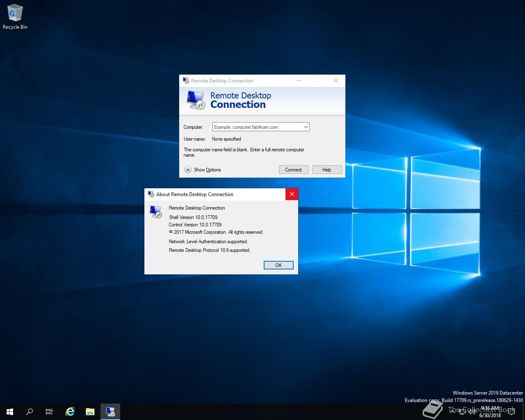Open taskbar Search magnifier
The image size is (525, 420).
point(30,412)
